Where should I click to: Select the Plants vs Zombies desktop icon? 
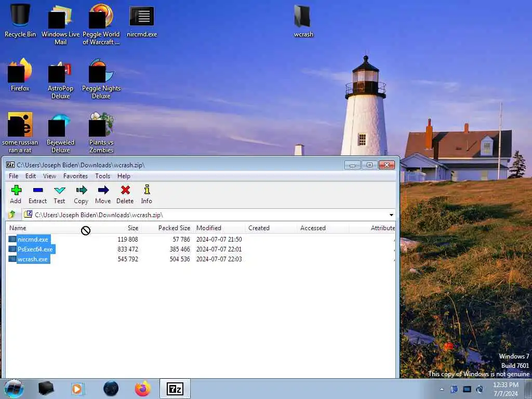coord(101,133)
